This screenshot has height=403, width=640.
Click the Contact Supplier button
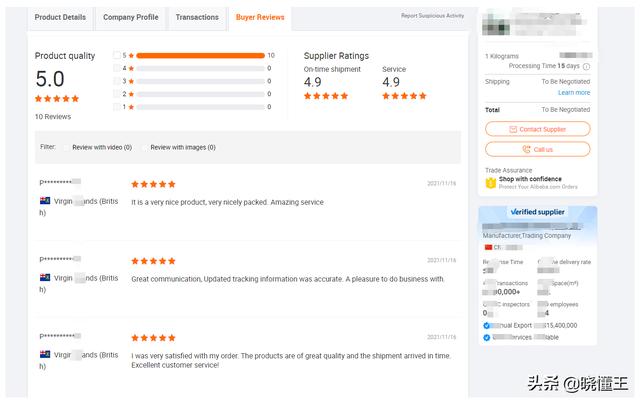538,129
